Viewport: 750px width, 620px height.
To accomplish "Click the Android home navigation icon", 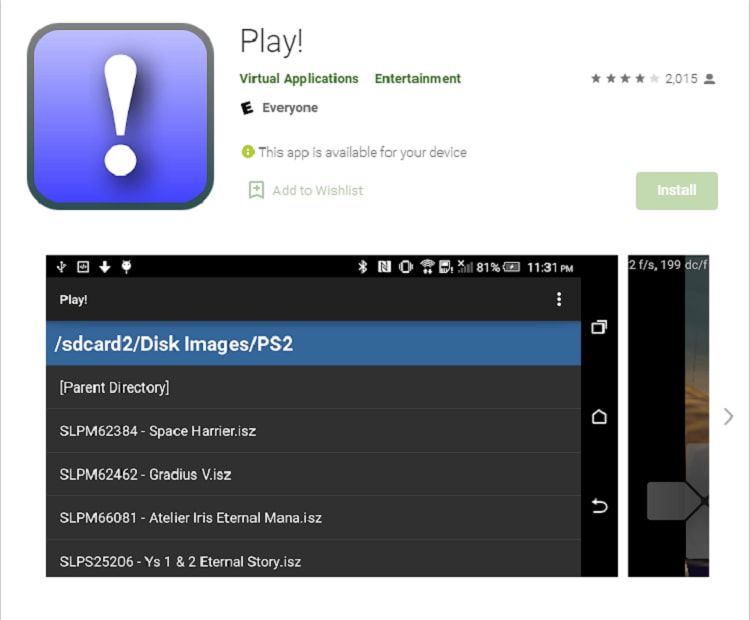I will [x=599, y=417].
